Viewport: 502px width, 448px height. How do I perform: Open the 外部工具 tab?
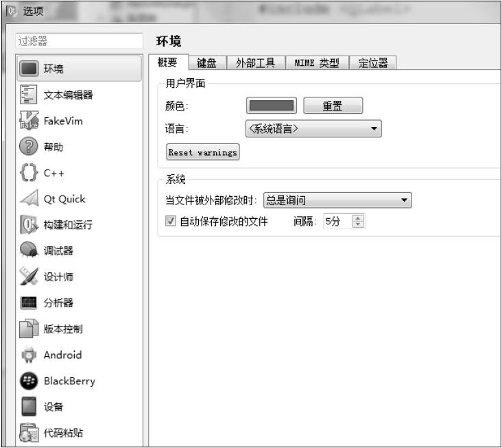[x=256, y=62]
